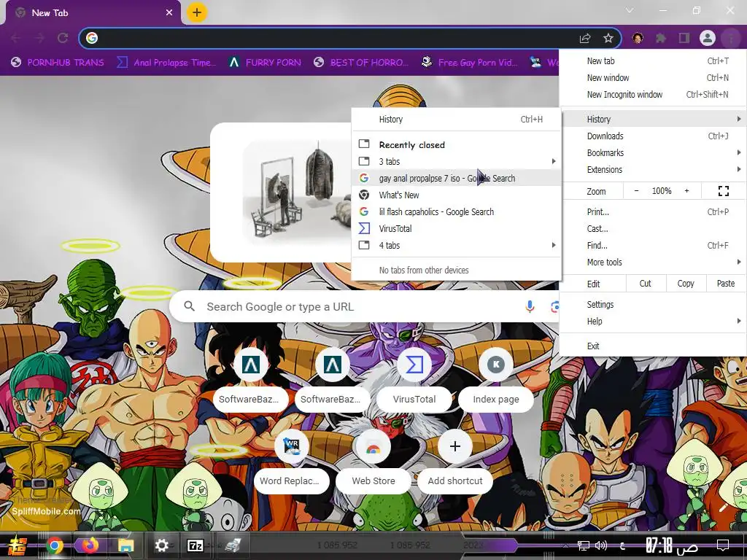Choose Exit from Chrome menu
747x560 pixels.
tap(653, 346)
